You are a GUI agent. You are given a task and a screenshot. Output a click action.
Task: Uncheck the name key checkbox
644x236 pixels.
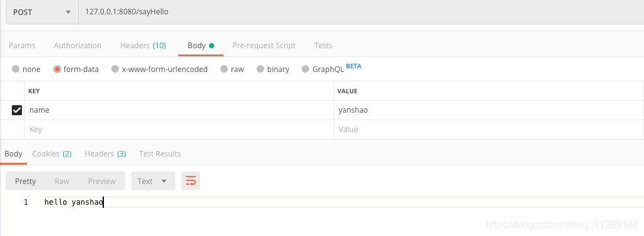(x=17, y=110)
